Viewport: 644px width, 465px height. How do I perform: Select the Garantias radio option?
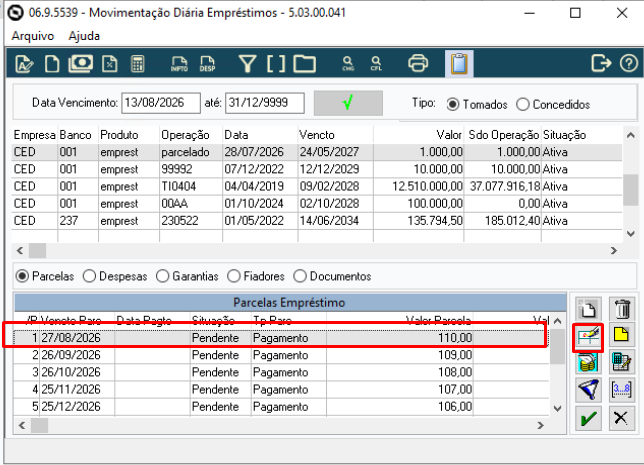coord(162,276)
